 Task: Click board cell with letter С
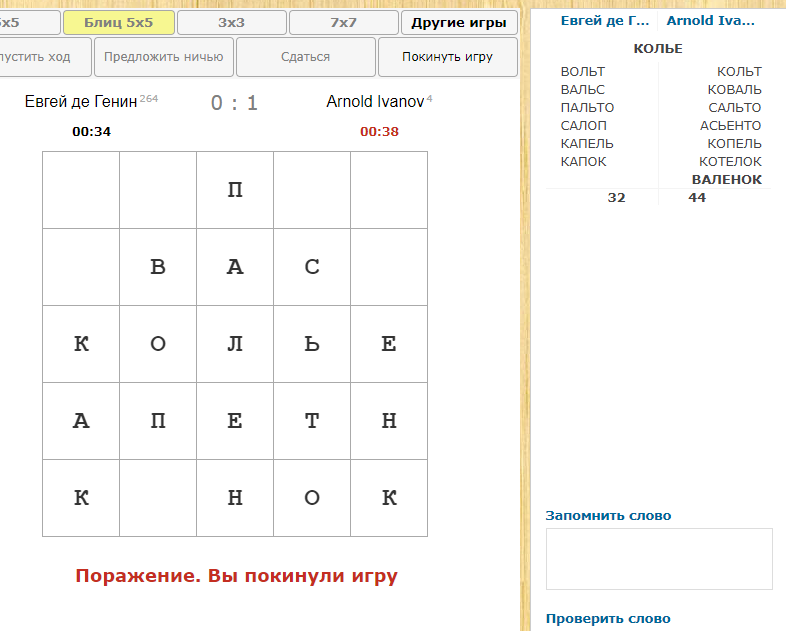[x=312, y=267]
